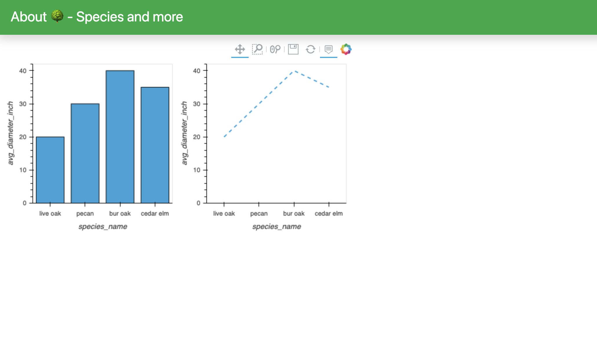Click the tree emoji in the header
The image size is (597, 364).
coord(57,16)
